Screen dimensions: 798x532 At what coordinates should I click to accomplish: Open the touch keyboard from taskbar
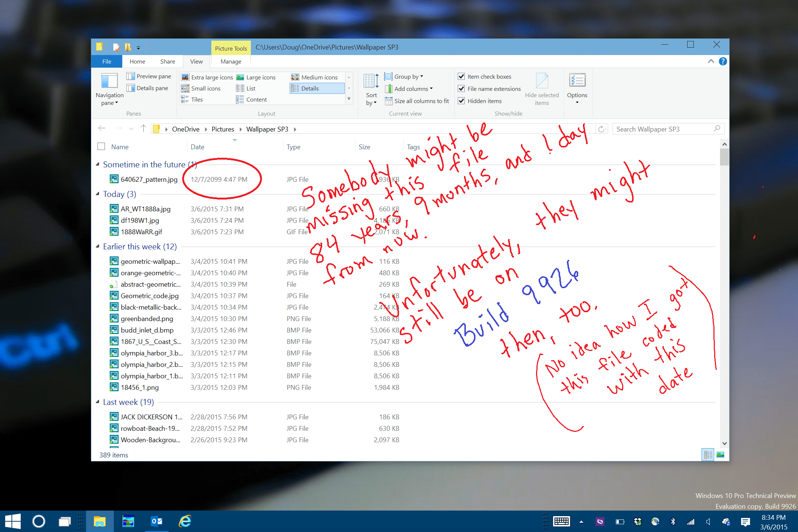[562, 522]
